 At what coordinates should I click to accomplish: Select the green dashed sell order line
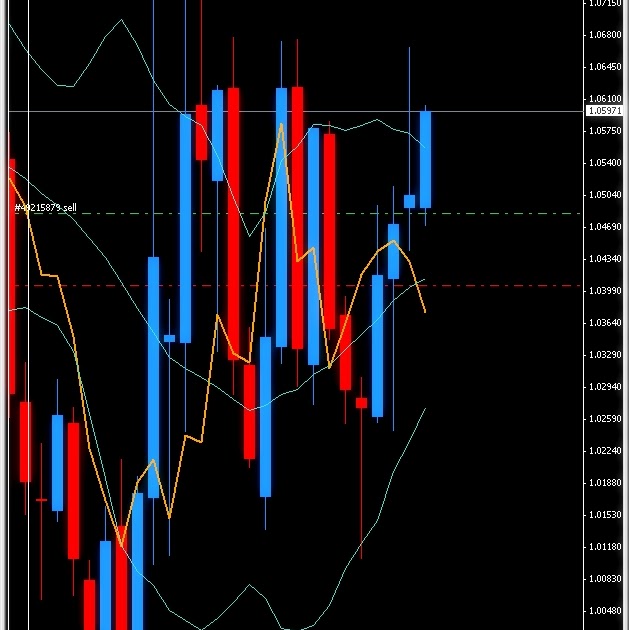tap(295, 214)
